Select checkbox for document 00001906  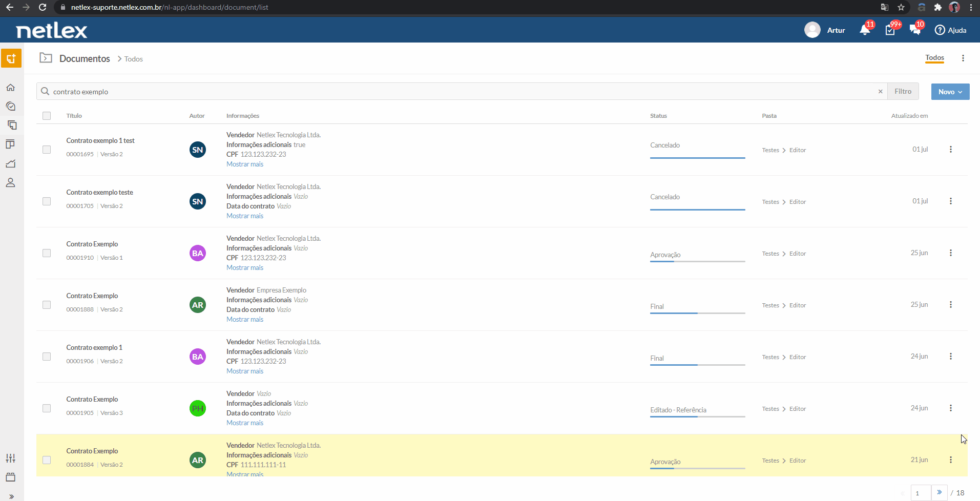pyautogui.click(x=47, y=357)
